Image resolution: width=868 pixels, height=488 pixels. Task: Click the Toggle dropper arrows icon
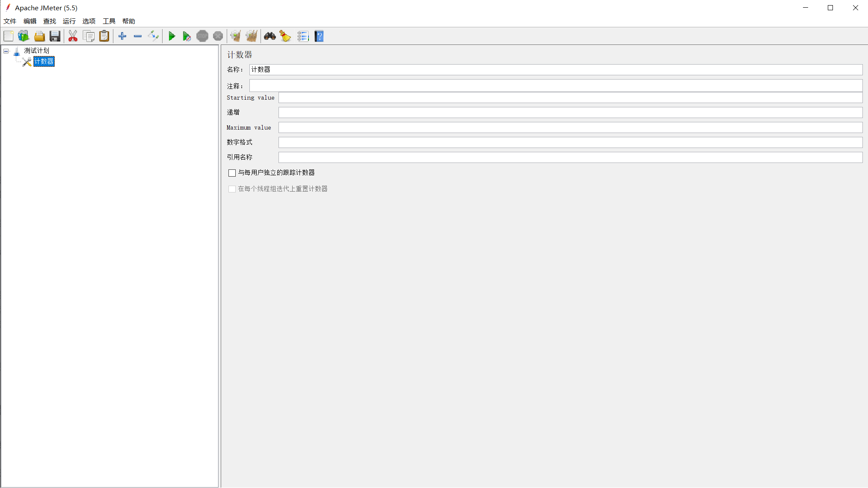[153, 36]
